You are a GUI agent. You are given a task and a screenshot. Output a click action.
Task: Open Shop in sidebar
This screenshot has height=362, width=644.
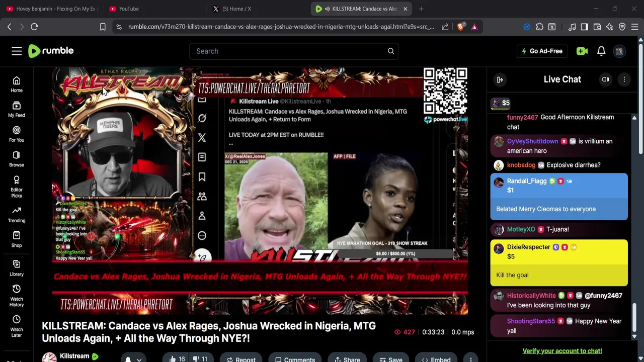tap(17, 239)
